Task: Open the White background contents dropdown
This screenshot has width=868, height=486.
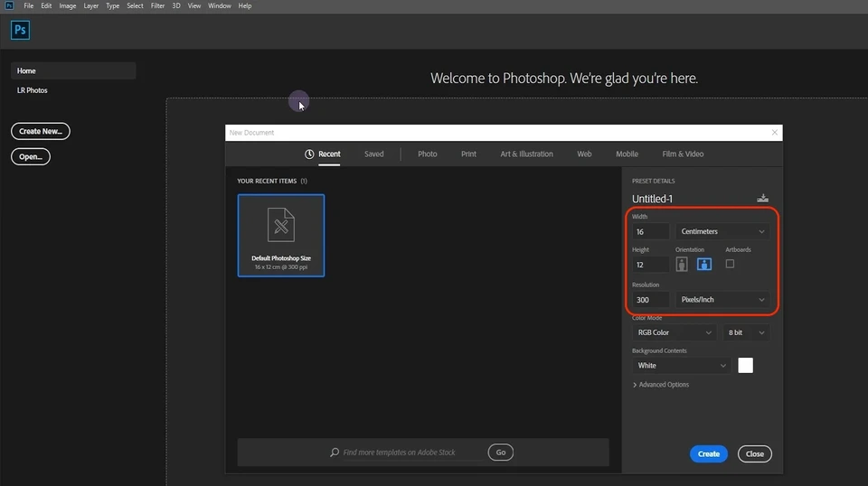Action: click(x=682, y=366)
